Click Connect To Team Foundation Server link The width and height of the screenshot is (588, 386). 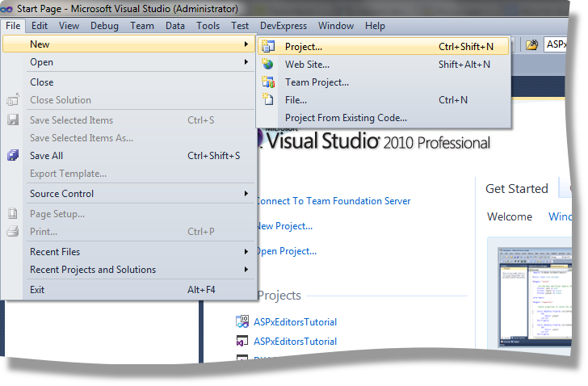(334, 201)
